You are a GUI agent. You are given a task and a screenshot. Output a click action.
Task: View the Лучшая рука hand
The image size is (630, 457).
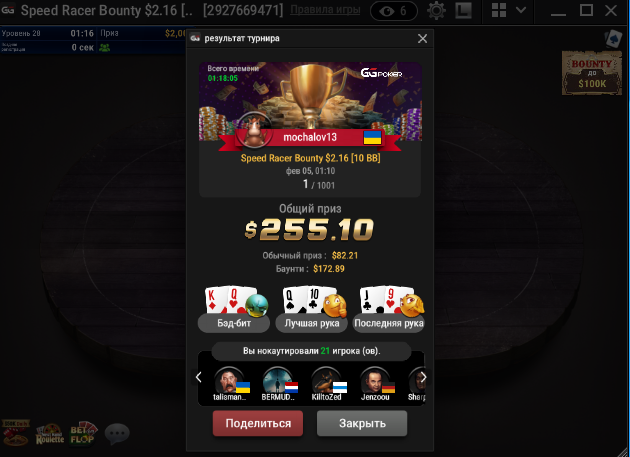point(311,309)
